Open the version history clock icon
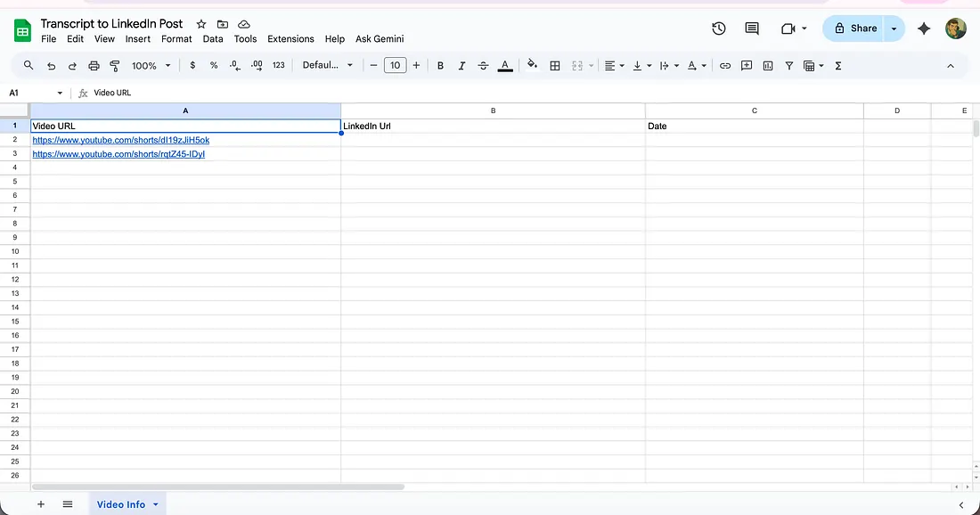 pos(719,29)
